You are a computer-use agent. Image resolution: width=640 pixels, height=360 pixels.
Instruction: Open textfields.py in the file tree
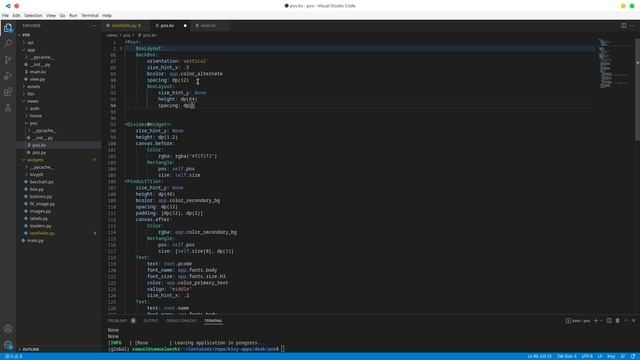[42, 233]
